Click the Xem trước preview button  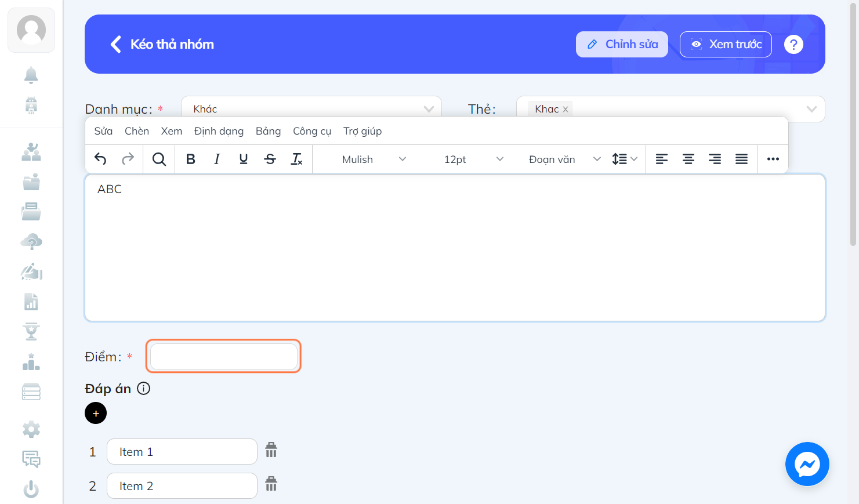pyautogui.click(x=726, y=44)
